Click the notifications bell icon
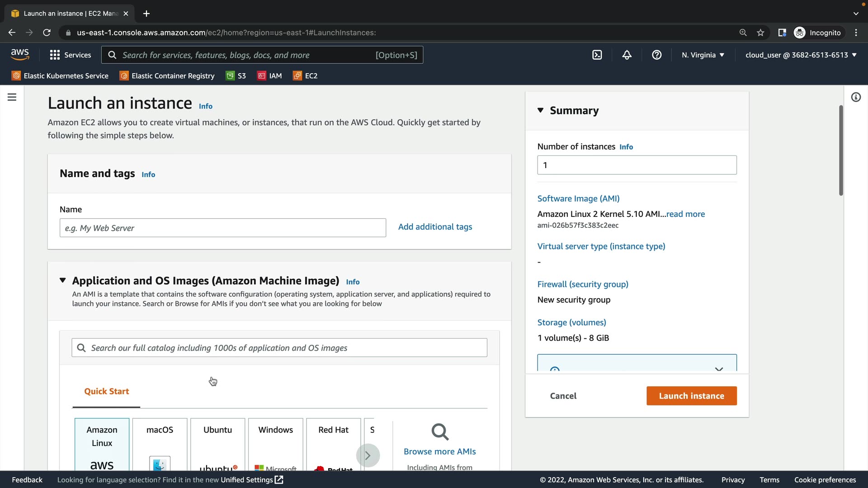Image resolution: width=868 pixels, height=488 pixels. tap(627, 55)
